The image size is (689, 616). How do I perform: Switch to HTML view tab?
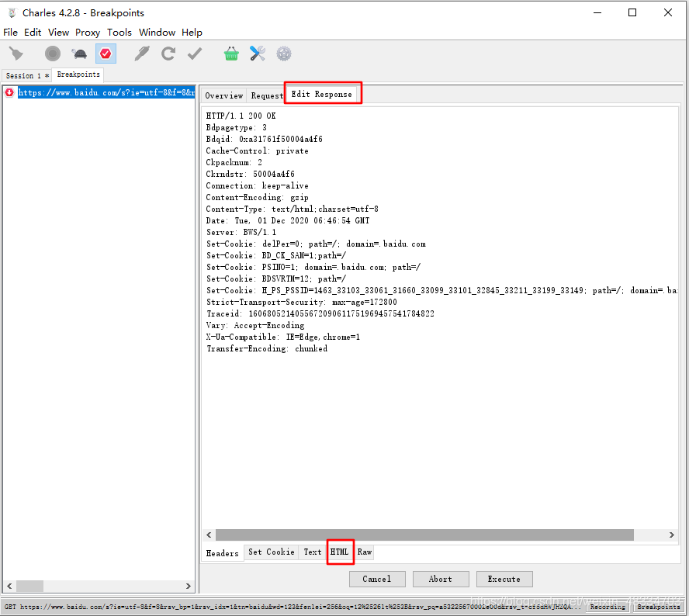point(339,552)
